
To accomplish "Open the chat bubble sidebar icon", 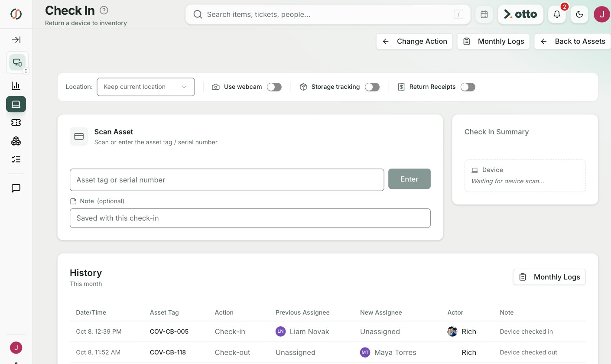I will point(16,188).
